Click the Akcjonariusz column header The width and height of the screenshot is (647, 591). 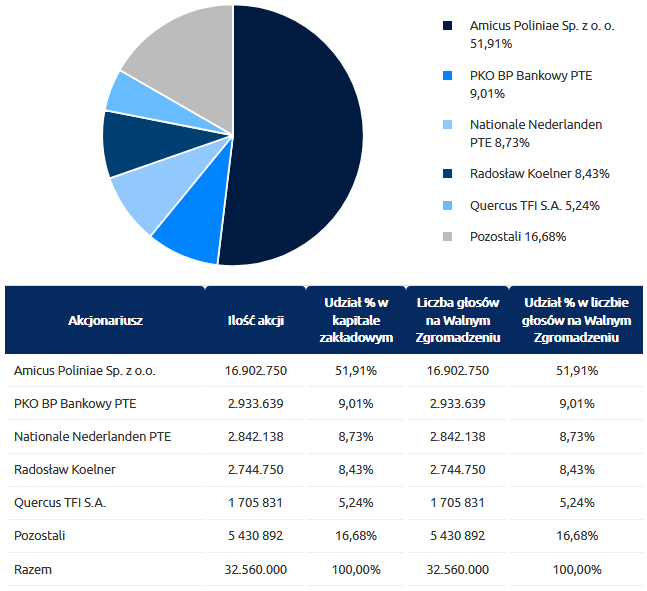(x=105, y=321)
